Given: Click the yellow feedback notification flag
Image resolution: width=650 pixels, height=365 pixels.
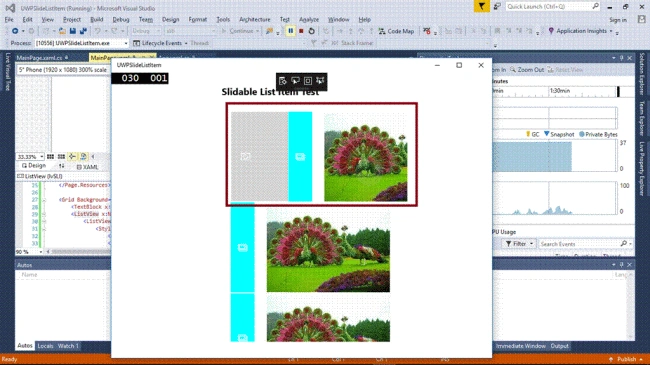Looking at the screenshot, I should (x=481, y=6).
